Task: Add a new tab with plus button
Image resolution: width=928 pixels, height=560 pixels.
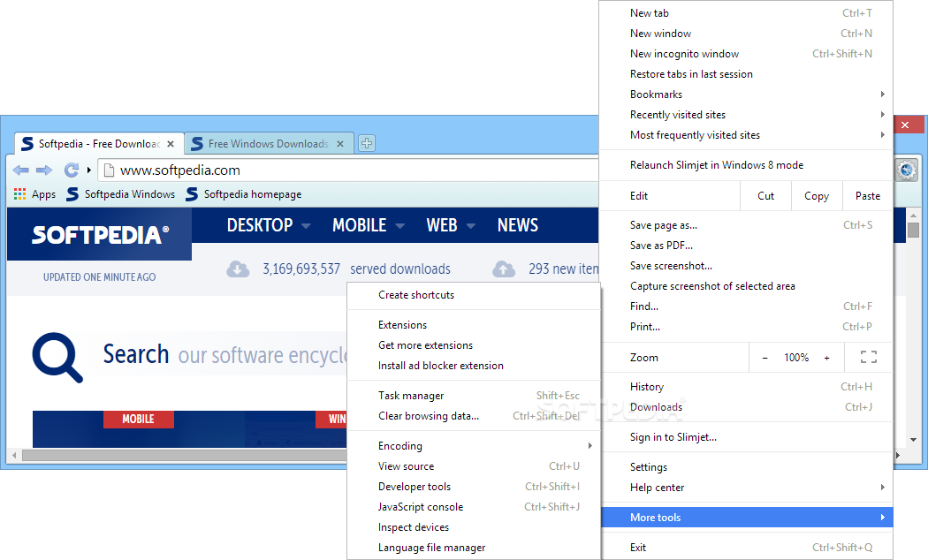Action: click(367, 143)
